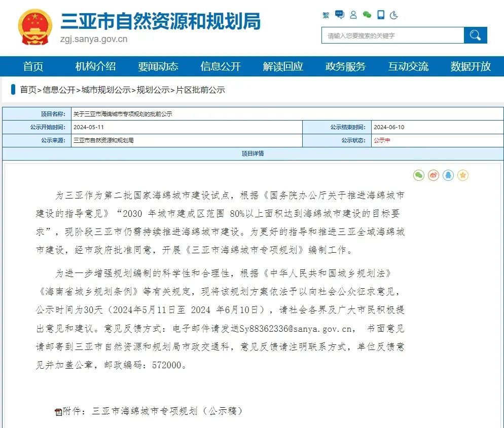Click the user account icon in header
504x428 pixels.
pos(353,15)
